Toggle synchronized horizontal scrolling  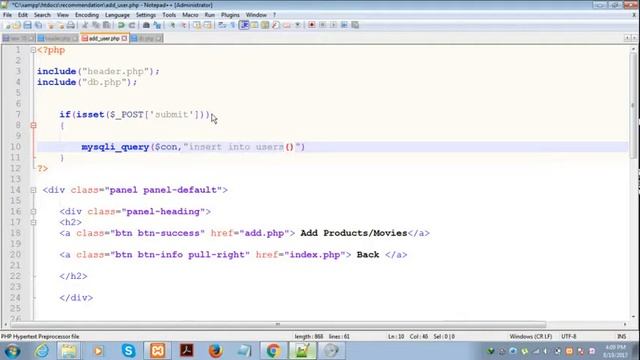(x=208, y=25)
